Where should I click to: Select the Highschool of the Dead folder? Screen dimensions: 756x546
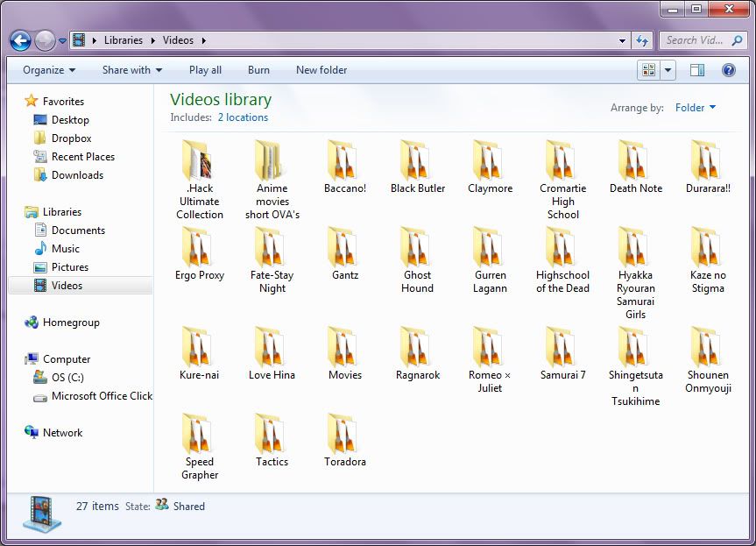point(562,260)
